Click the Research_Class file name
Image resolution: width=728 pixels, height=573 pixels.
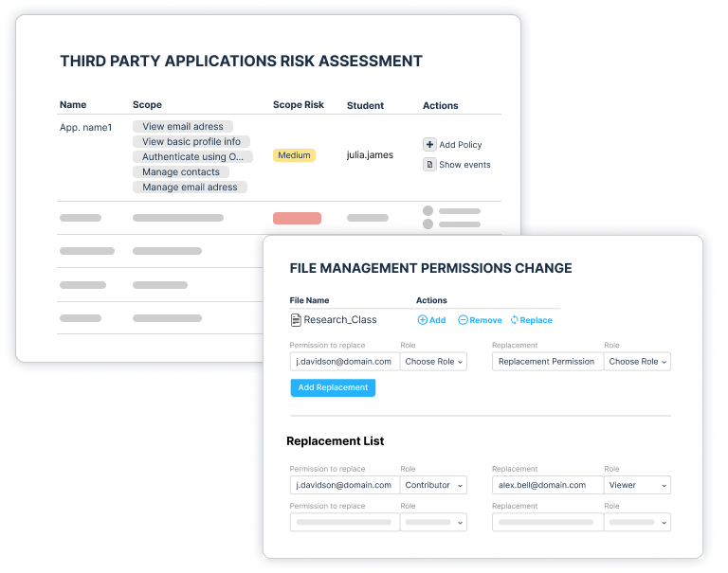point(340,320)
